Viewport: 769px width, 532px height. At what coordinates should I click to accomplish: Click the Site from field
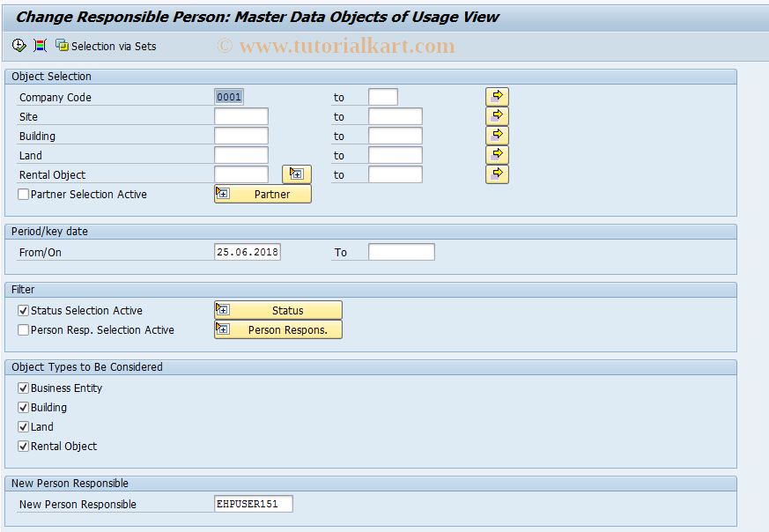pyautogui.click(x=241, y=116)
